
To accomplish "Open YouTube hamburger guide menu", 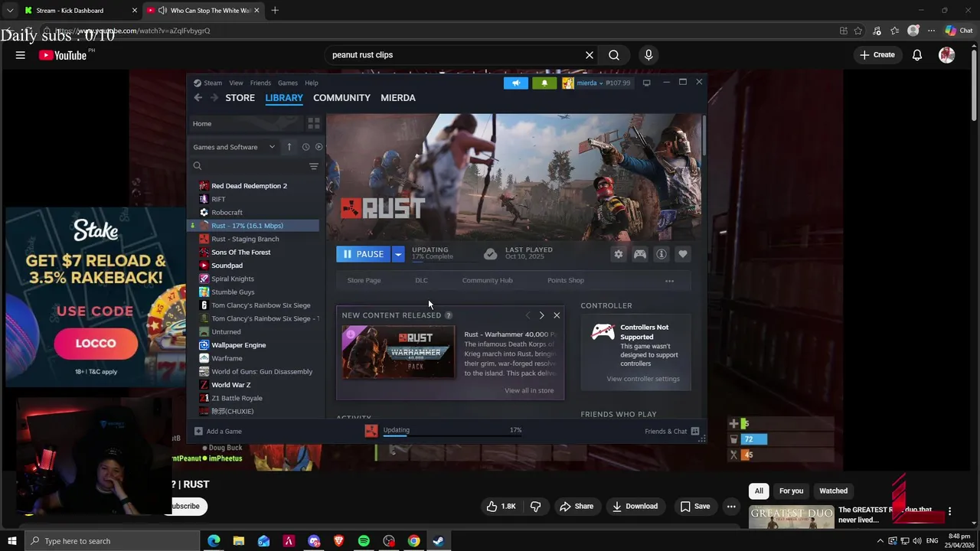I will point(21,55).
